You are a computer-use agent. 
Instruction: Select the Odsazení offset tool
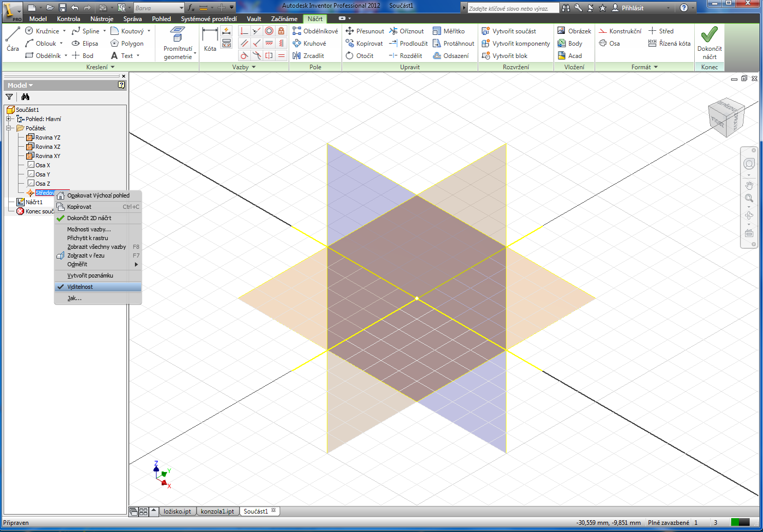[451, 56]
